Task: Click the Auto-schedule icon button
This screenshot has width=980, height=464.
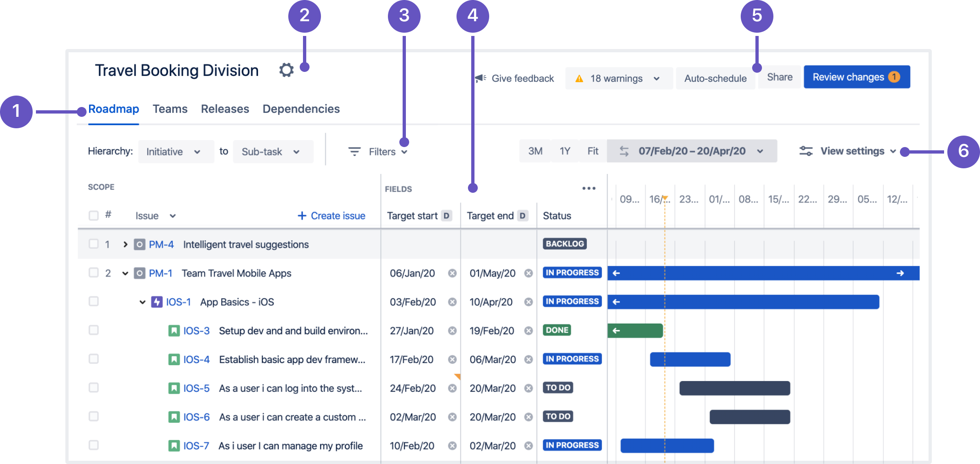Action: [716, 78]
